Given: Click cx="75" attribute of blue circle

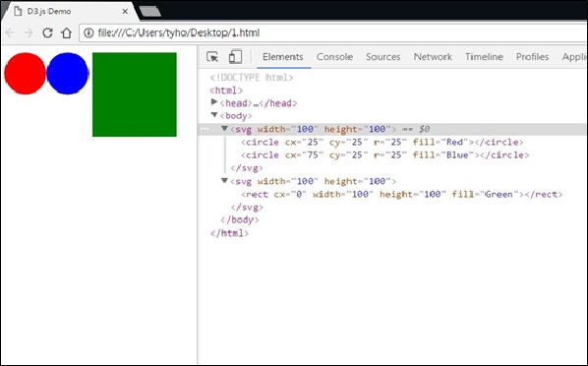Looking at the screenshot, I should (304, 155).
